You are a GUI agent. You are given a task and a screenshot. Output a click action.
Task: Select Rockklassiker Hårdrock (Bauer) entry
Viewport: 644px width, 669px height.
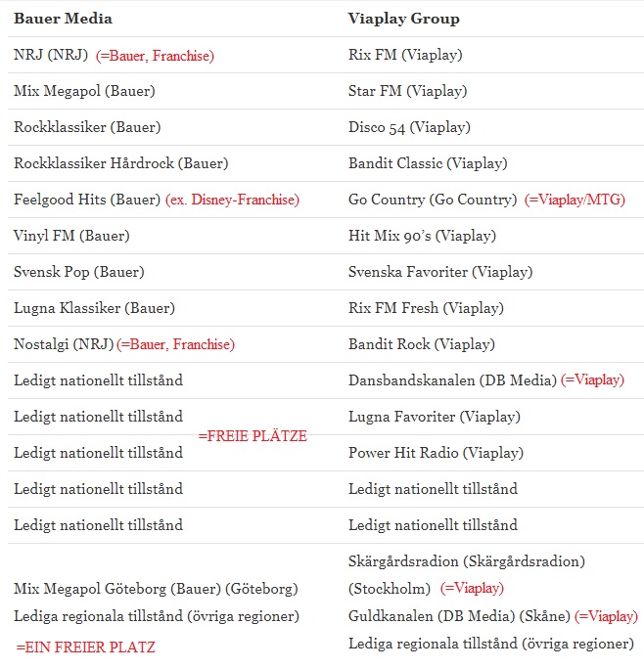[120, 163]
